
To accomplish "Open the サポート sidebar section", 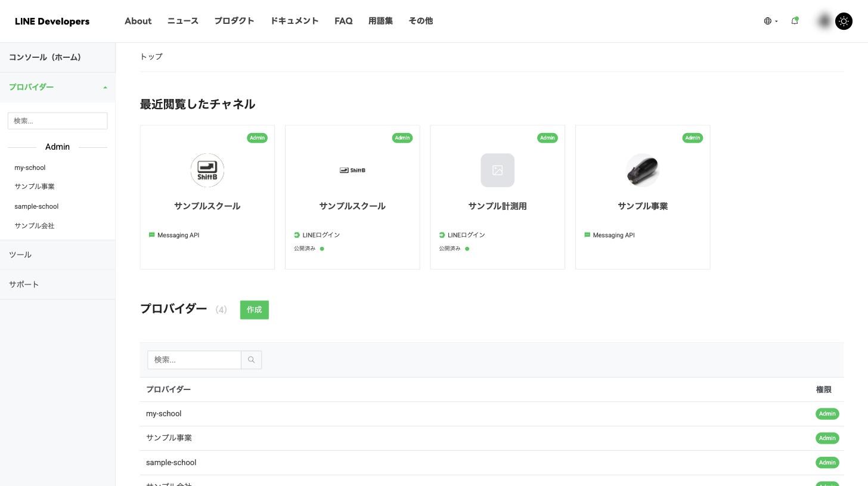I will (x=58, y=284).
